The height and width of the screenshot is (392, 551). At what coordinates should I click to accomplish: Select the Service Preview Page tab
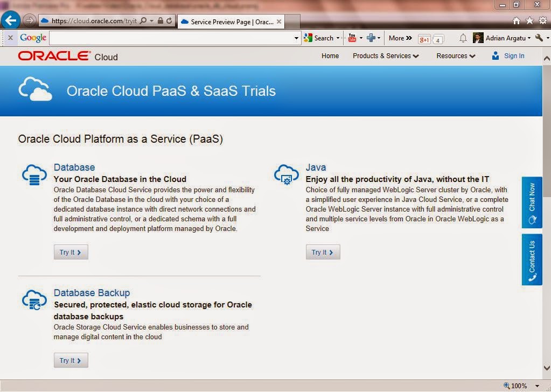click(231, 22)
